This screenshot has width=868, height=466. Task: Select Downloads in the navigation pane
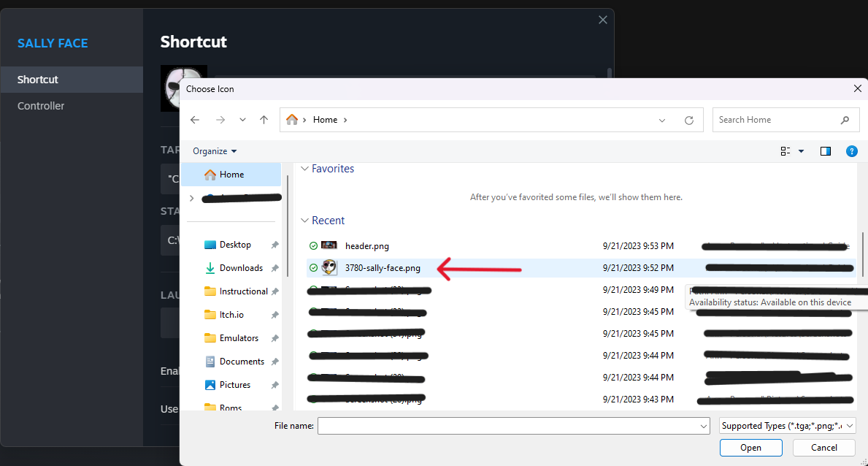click(241, 268)
